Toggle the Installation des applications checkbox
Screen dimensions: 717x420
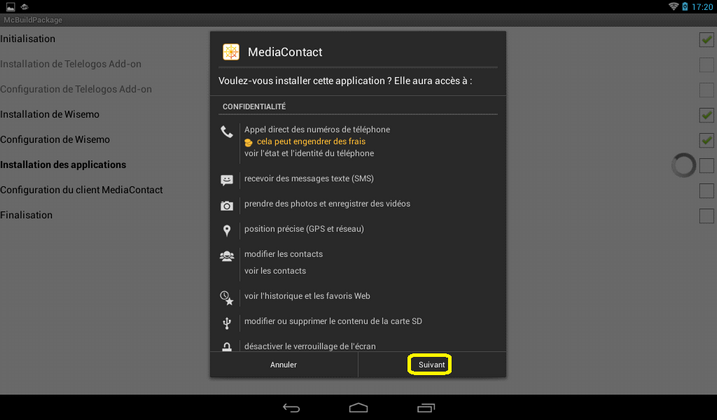point(706,166)
